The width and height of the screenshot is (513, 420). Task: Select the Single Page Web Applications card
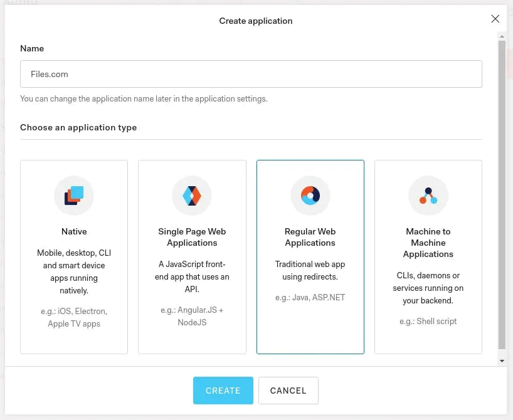click(x=192, y=257)
